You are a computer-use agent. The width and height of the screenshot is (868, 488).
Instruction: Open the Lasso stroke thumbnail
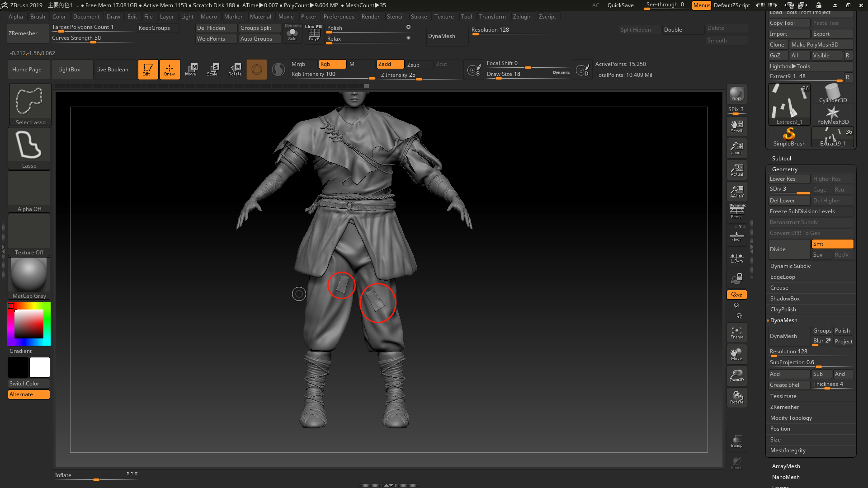tap(29, 148)
